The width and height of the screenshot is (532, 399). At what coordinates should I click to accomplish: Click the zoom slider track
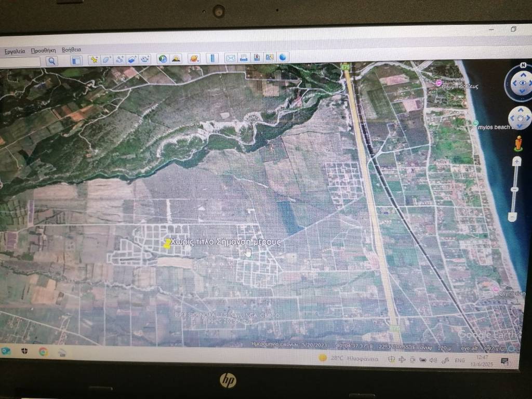point(515,190)
